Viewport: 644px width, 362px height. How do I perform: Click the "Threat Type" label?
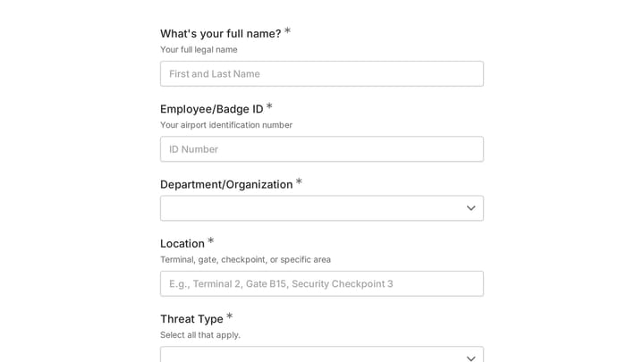click(x=191, y=319)
